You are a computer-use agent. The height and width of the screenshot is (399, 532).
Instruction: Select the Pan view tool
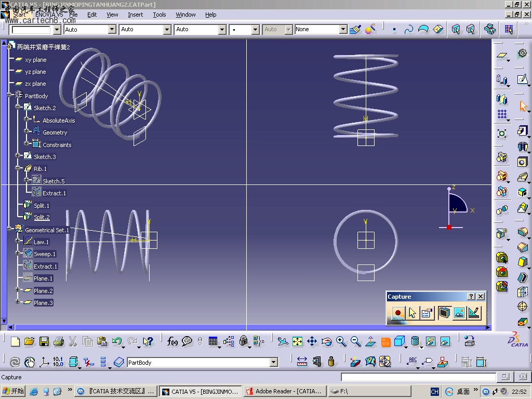312,341
